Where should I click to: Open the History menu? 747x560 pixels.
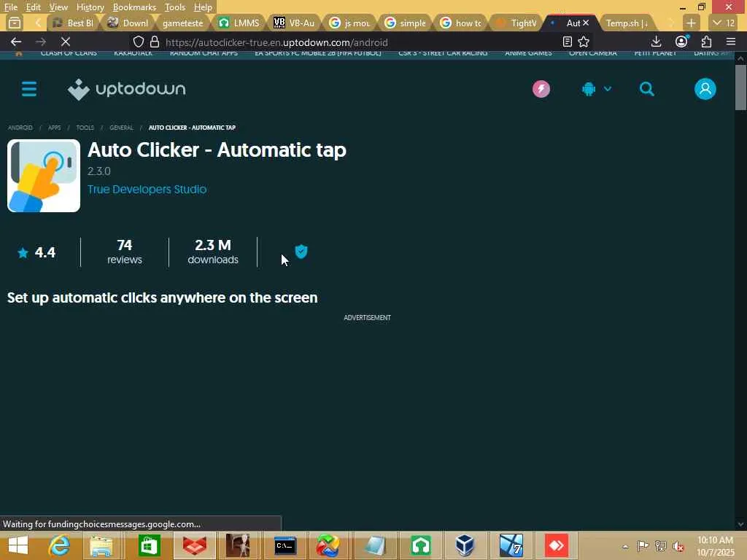(x=90, y=7)
